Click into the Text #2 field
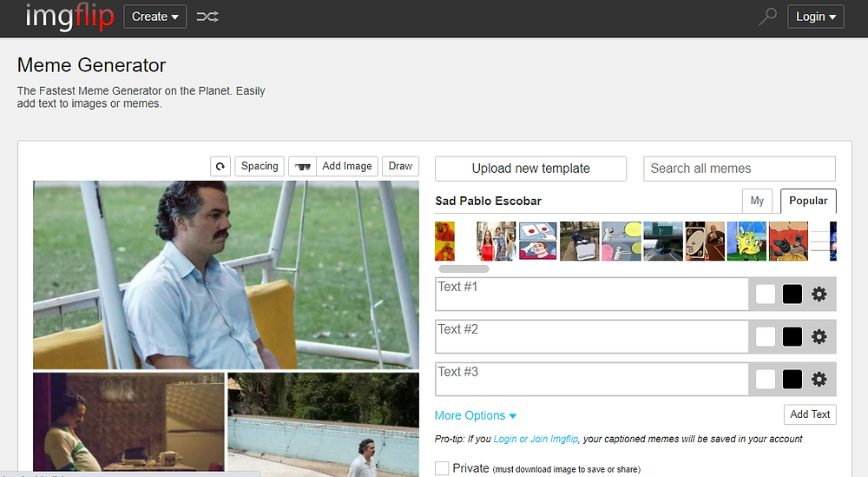 [592, 337]
